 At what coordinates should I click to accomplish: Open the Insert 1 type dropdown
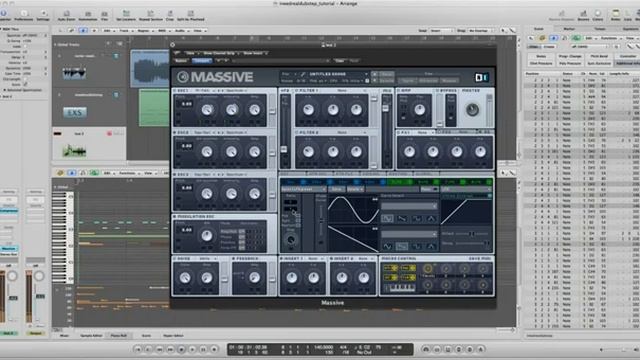316,259
